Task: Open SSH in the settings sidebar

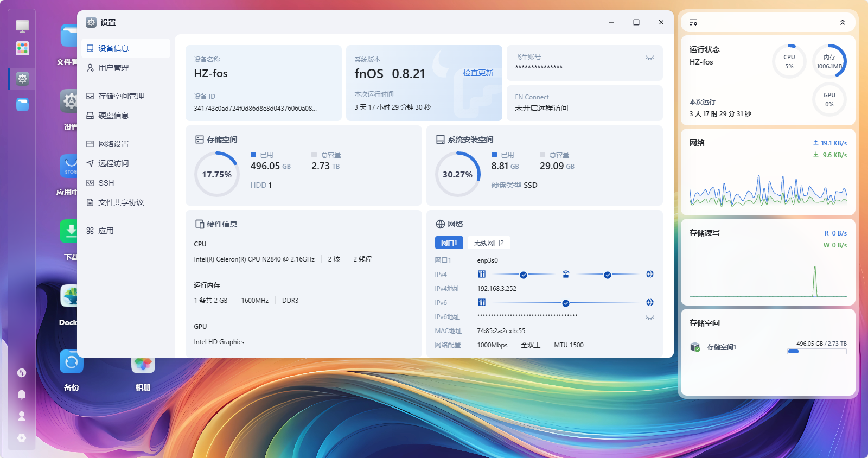Action: coord(126,183)
